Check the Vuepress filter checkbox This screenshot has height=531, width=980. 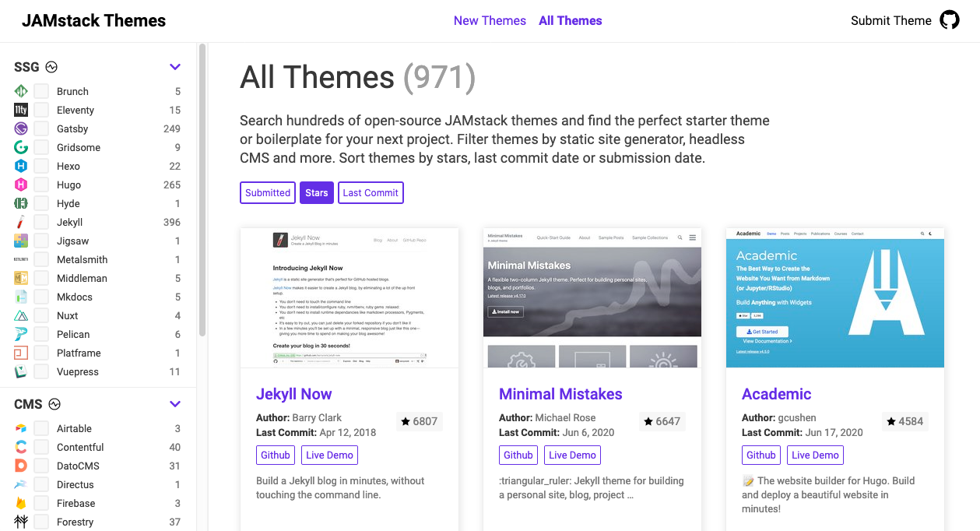point(41,371)
